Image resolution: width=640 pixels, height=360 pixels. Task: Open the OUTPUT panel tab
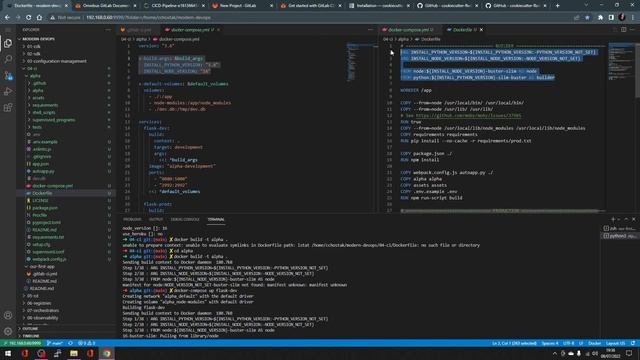(156, 220)
